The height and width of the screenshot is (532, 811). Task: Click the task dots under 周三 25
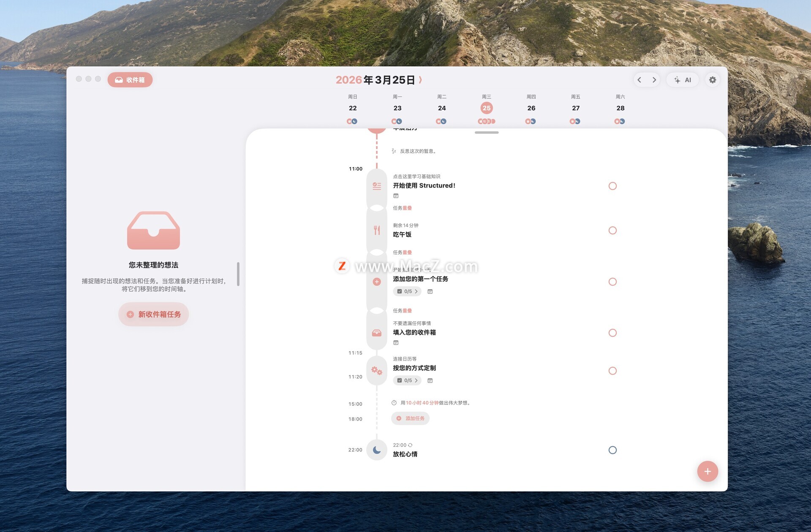[487, 121]
